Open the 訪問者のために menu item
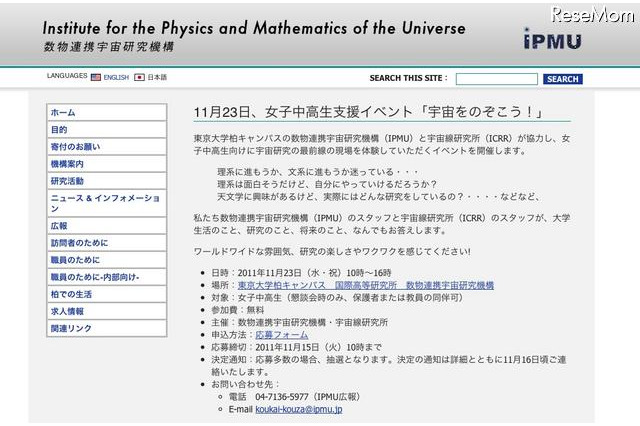This screenshot has height=426, width=640. [107, 243]
